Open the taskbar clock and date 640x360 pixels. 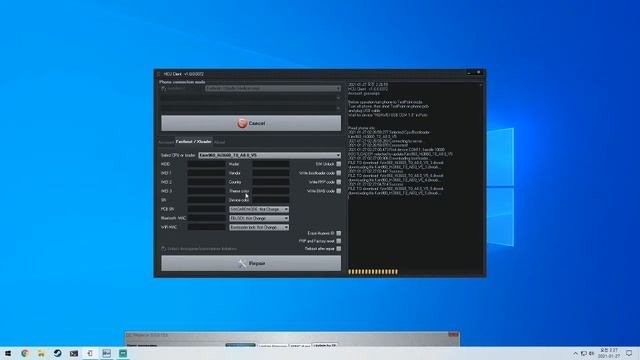tap(609, 353)
